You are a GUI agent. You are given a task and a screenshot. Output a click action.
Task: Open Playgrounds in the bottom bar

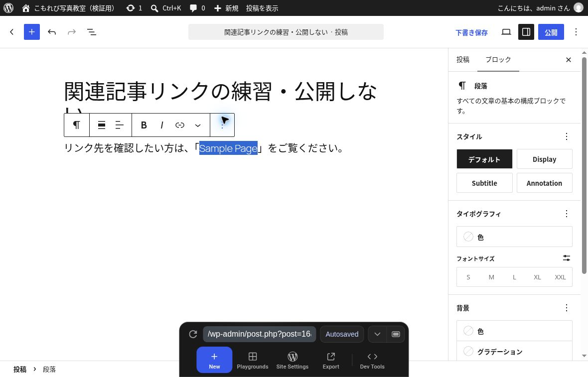click(252, 360)
